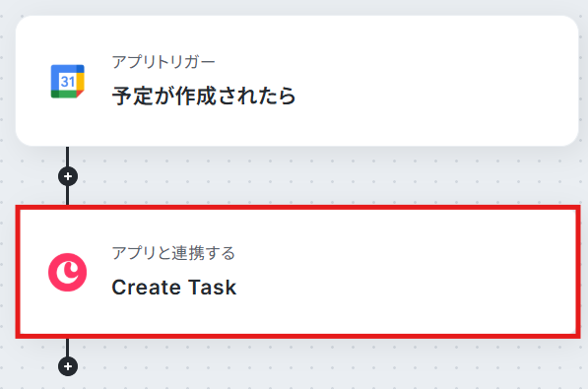
Task: Click empty area inside the Create Task card
Action: coord(413,272)
